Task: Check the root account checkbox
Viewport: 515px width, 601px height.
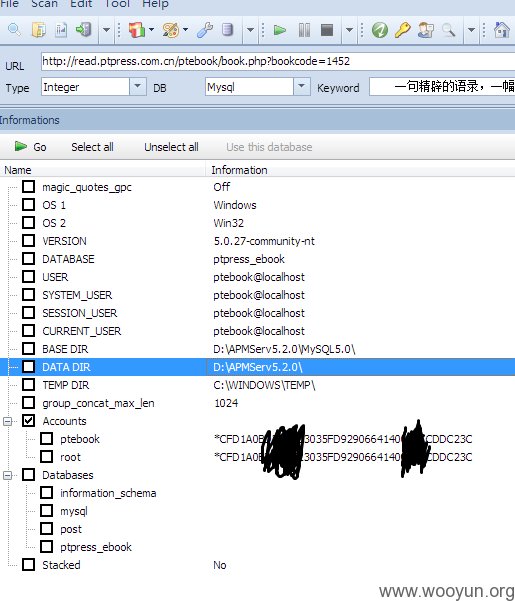Action: [46, 456]
